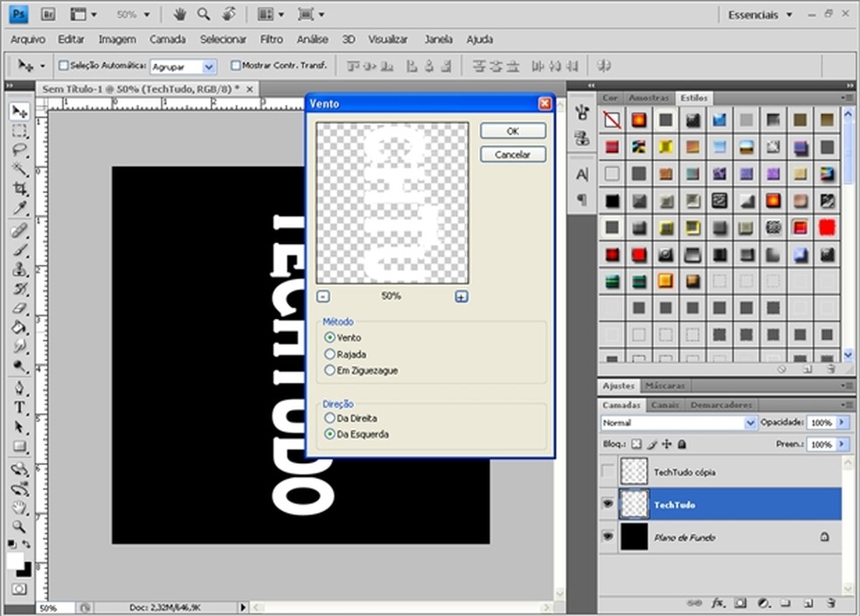
Task: Select the Crop tool
Action: (x=19, y=189)
